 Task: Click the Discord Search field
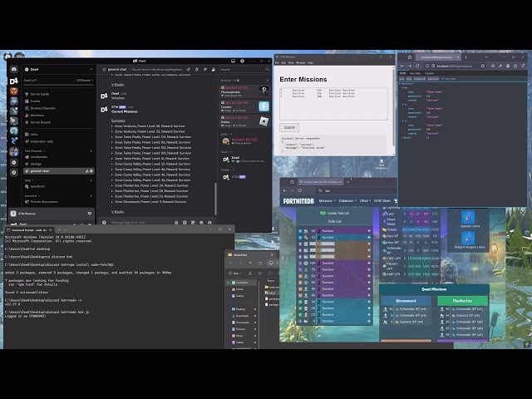(244, 69)
